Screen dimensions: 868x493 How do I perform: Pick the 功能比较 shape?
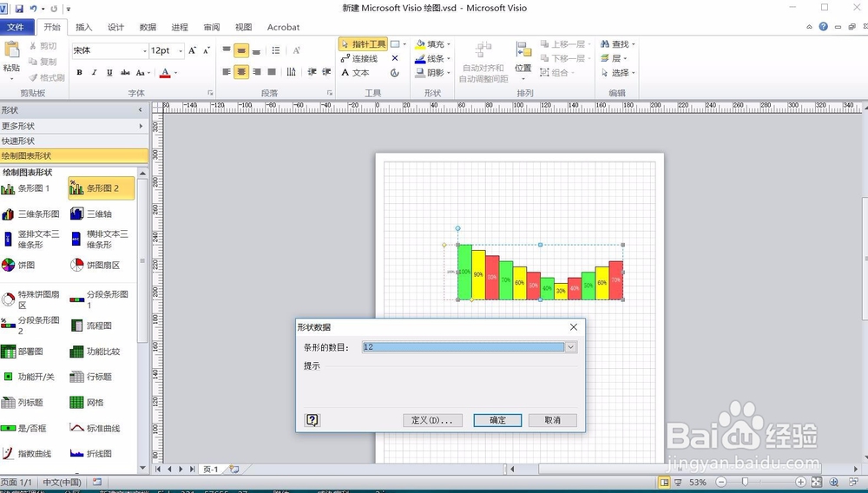point(95,352)
